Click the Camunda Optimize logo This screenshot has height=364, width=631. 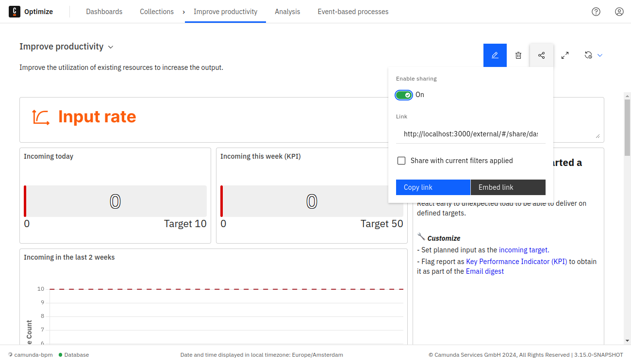[x=15, y=12]
